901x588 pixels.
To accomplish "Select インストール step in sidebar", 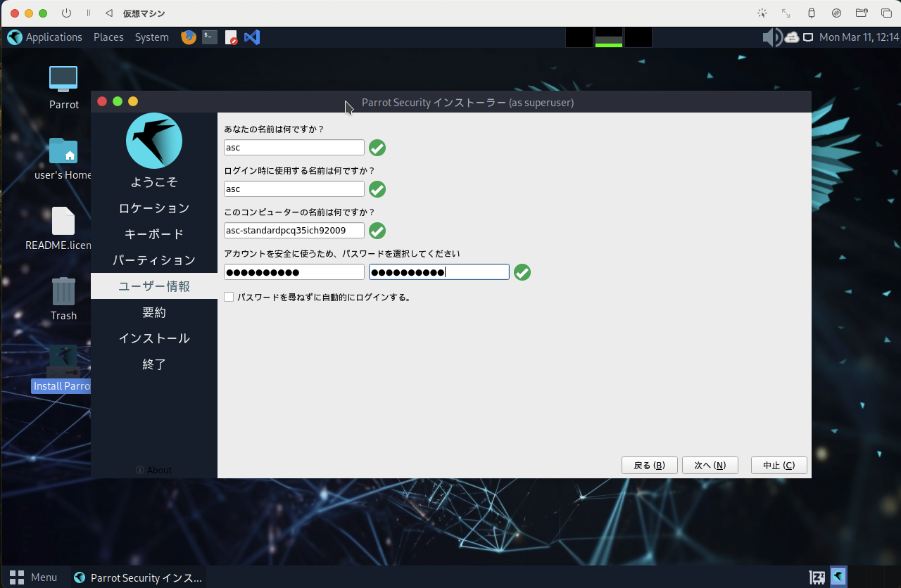I will 154,338.
